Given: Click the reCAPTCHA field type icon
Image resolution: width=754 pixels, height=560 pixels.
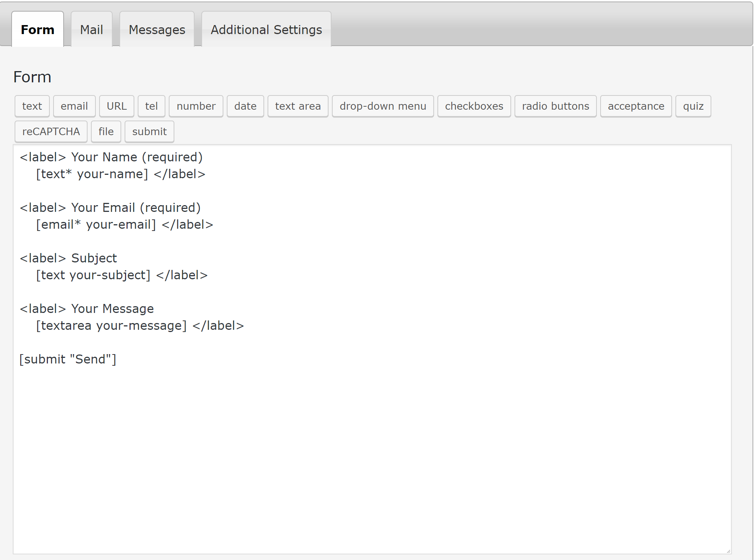Looking at the screenshot, I should (x=51, y=131).
